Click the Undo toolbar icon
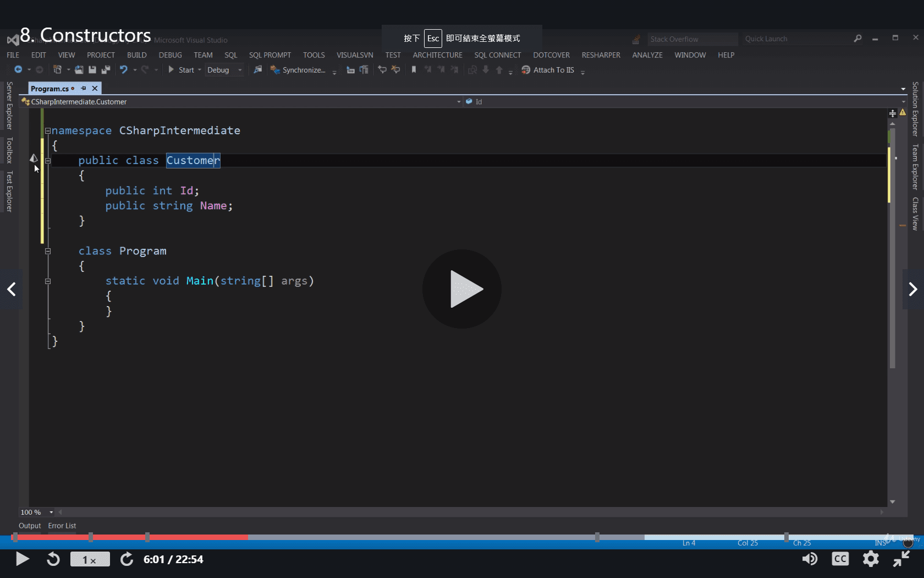Screen dimensions: 924x578 (x=124, y=70)
